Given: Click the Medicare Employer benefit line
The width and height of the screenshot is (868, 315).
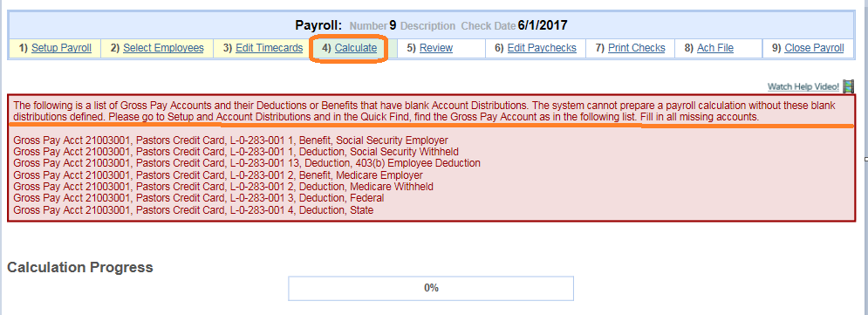Looking at the screenshot, I should [218, 175].
